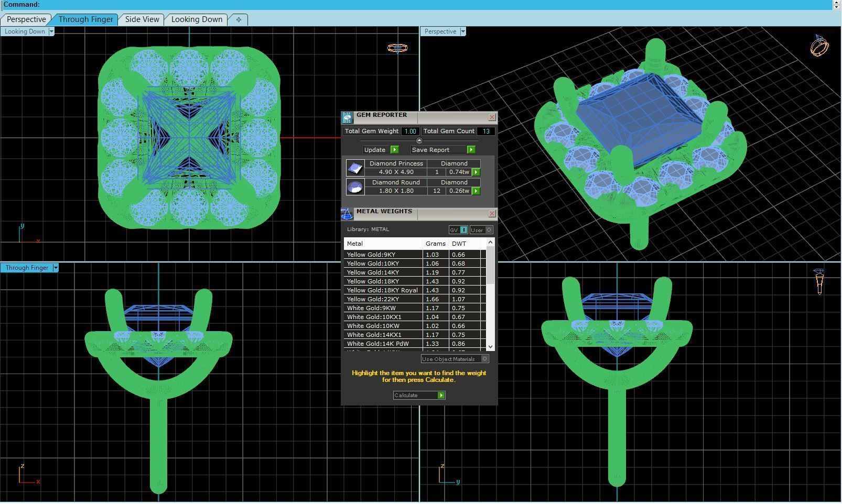Click ring view icon in bottom-right Side viewport
This screenshot has width=842, height=504.
(x=819, y=282)
